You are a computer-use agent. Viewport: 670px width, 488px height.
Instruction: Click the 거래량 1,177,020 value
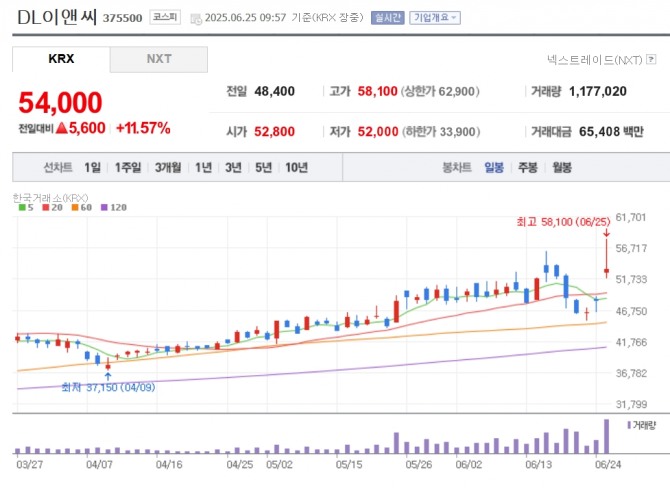coord(598,91)
